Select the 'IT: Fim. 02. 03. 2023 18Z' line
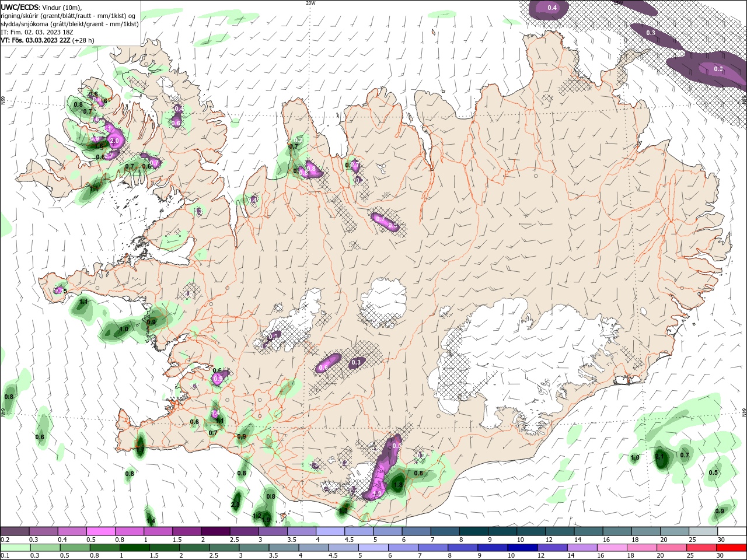The width and height of the screenshot is (747, 560). [x=37, y=32]
